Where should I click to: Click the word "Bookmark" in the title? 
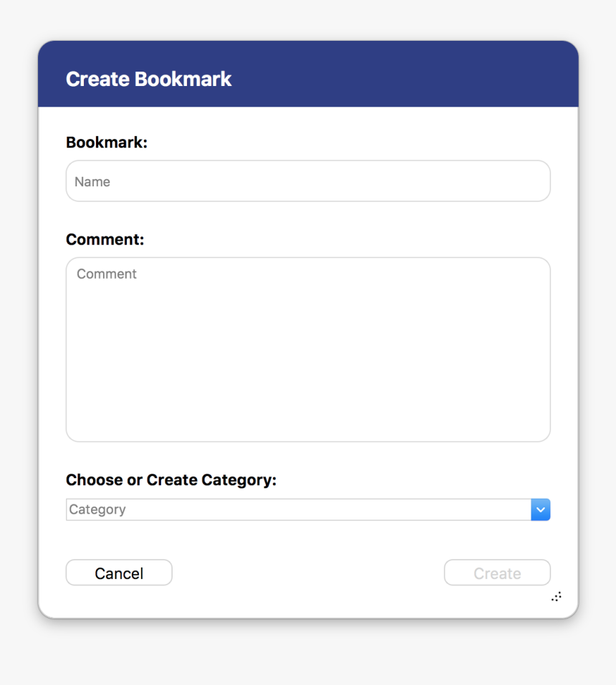[183, 79]
